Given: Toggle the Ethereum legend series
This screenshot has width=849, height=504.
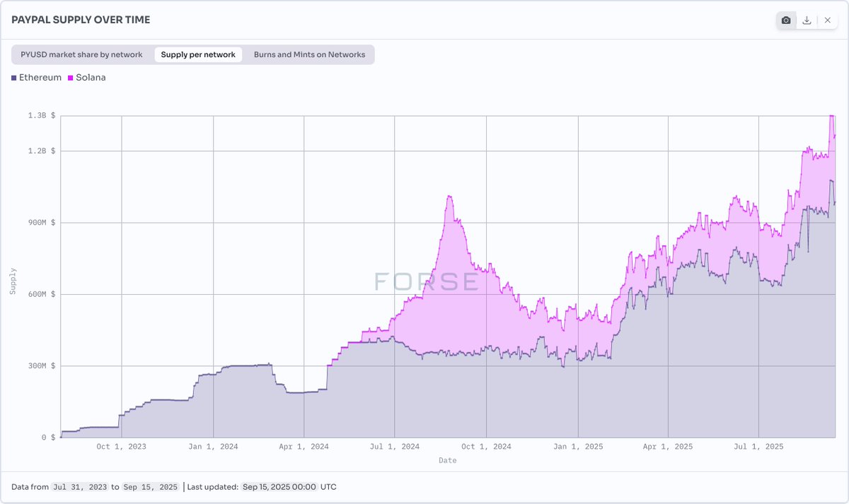Looking at the screenshot, I should coord(37,78).
